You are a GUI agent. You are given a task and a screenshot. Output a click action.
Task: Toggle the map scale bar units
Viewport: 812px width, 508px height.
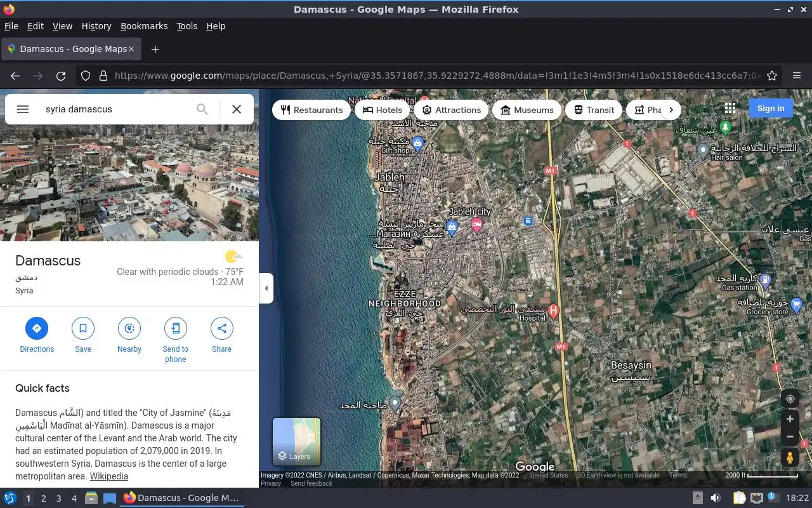[762, 475]
